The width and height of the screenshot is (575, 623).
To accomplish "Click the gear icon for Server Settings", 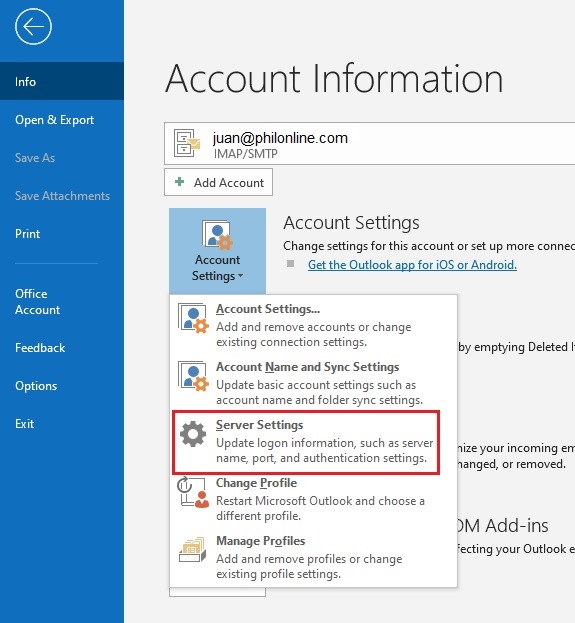I will click(193, 434).
